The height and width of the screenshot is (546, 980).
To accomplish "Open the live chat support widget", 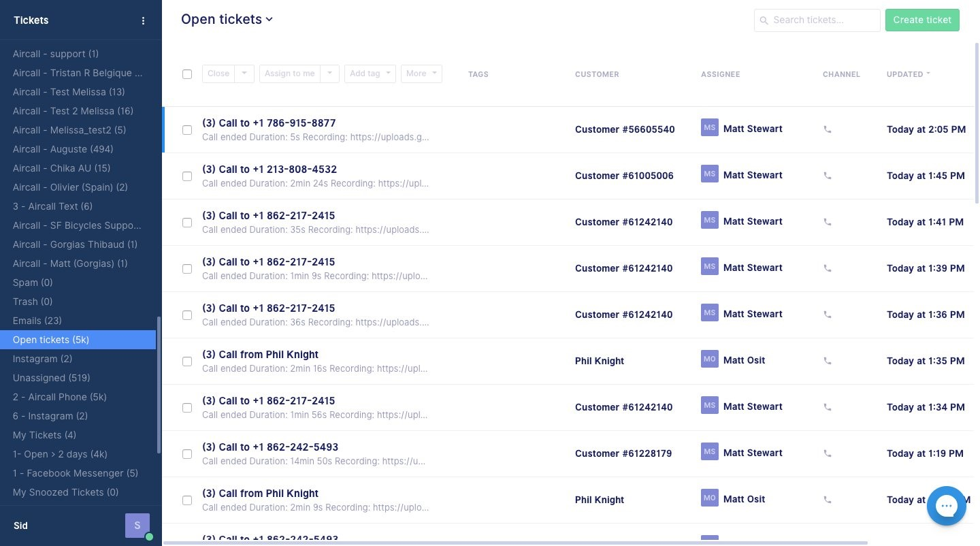I will coord(947,506).
